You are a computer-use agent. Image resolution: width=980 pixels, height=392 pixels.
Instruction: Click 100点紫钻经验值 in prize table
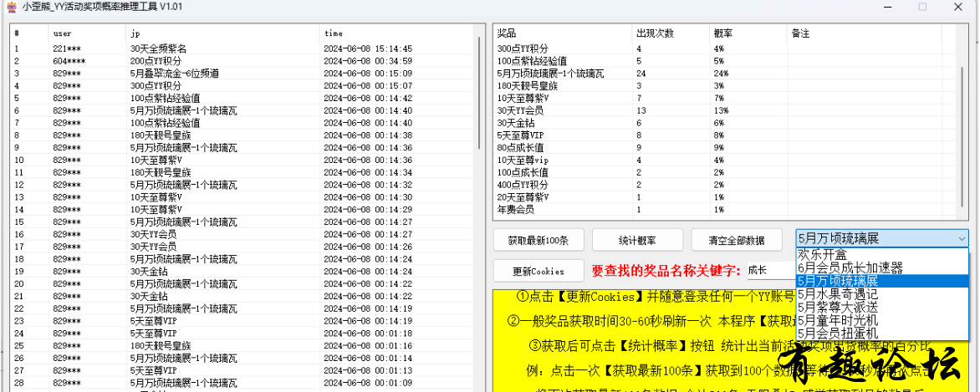click(532, 61)
